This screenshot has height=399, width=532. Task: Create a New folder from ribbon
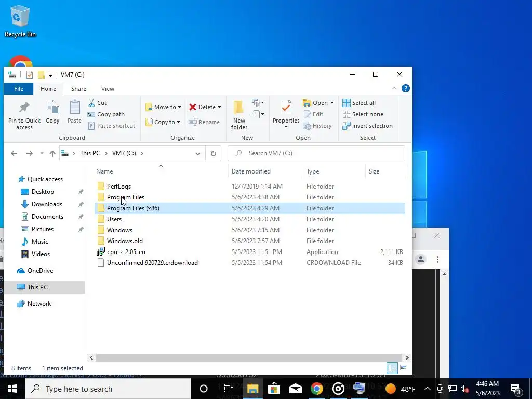(x=239, y=115)
